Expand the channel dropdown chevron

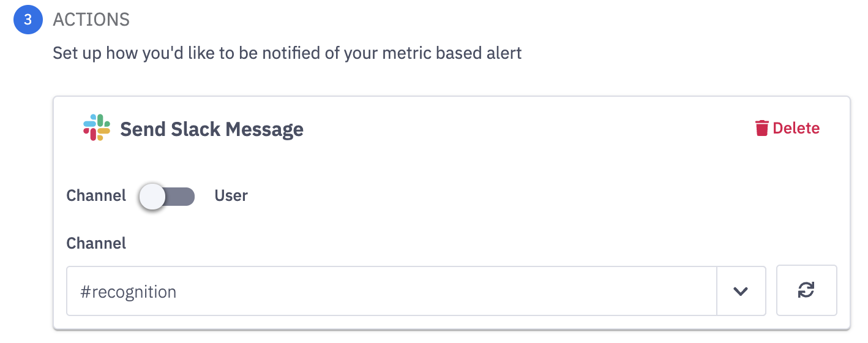click(741, 292)
